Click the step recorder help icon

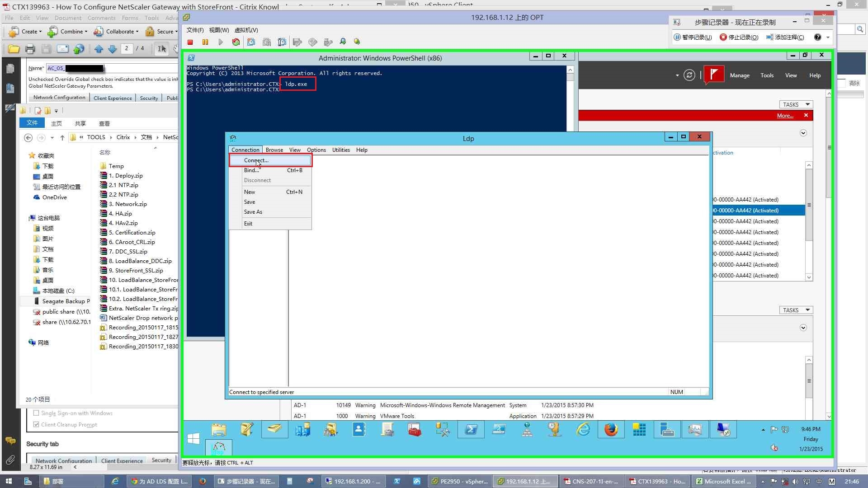818,38
